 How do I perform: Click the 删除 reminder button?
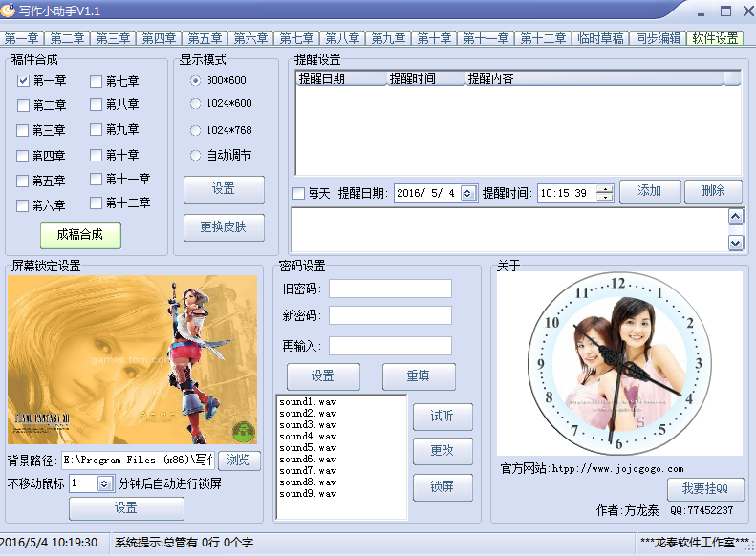(713, 191)
